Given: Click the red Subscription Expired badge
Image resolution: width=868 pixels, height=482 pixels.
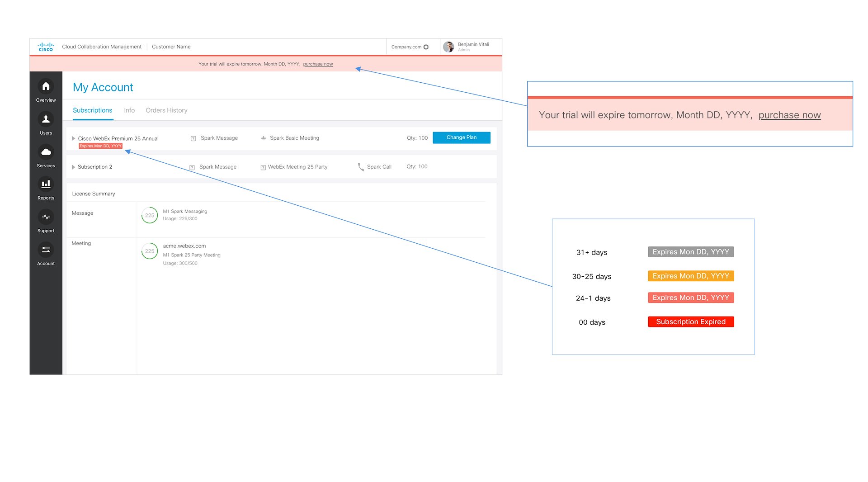Looking at the screenshot, I should click(x=691, y=321).
